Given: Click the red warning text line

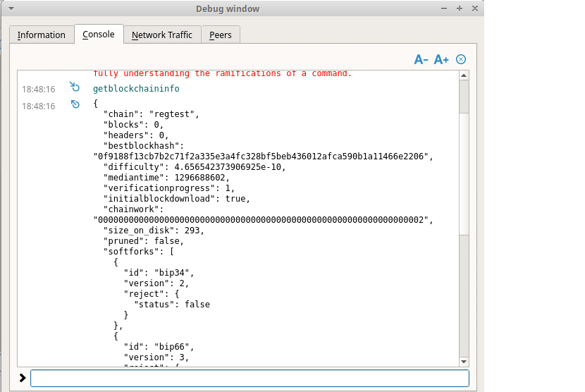Looking at the screenshot, I should coord(222,73).
